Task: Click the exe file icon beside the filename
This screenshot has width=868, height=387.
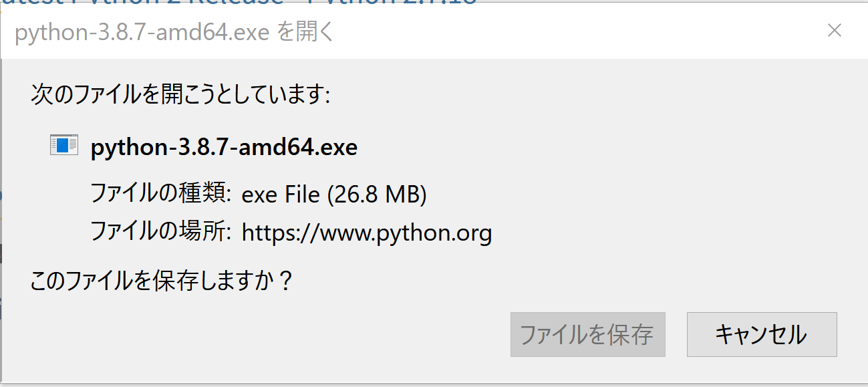Action: [64, 145]
